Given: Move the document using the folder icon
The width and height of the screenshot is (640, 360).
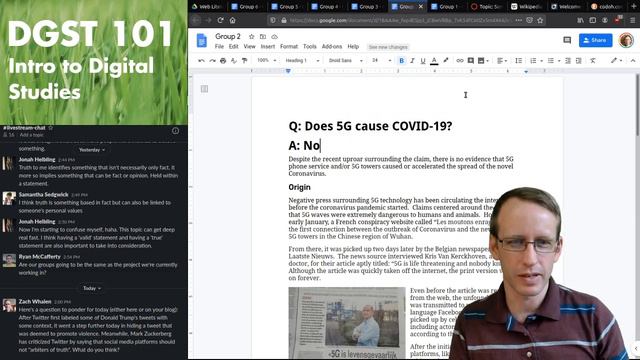Looking at the screenshot, I should coord(263,36).
